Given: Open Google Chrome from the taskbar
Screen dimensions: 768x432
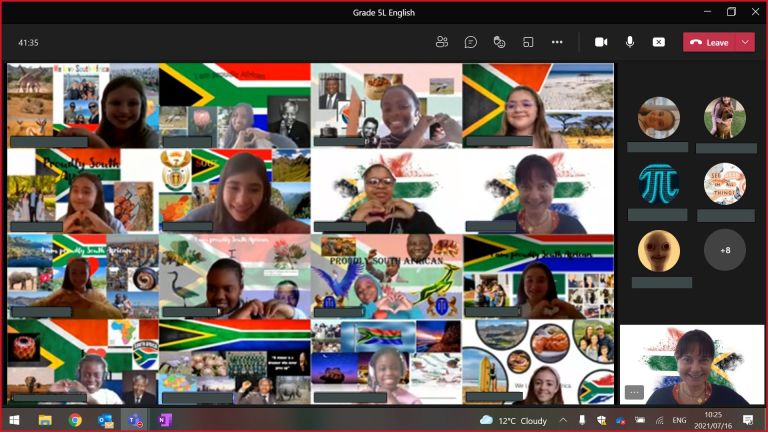Looking at the screenshot, I should [75, 420].
